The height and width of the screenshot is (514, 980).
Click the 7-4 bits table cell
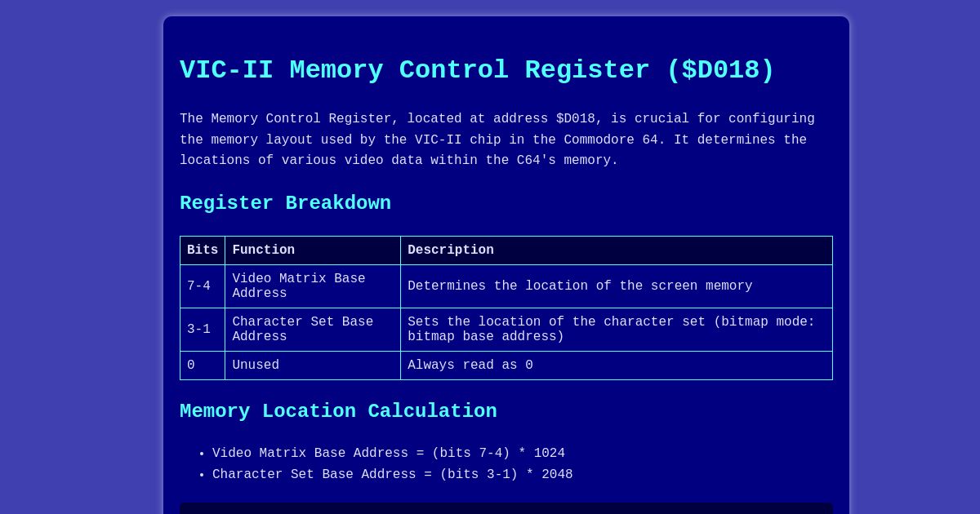click(x=198, y=286)
